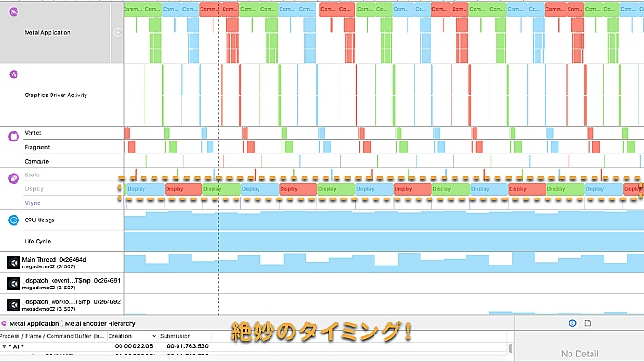Select the Metal Application instrument icon

pos(14,12)
